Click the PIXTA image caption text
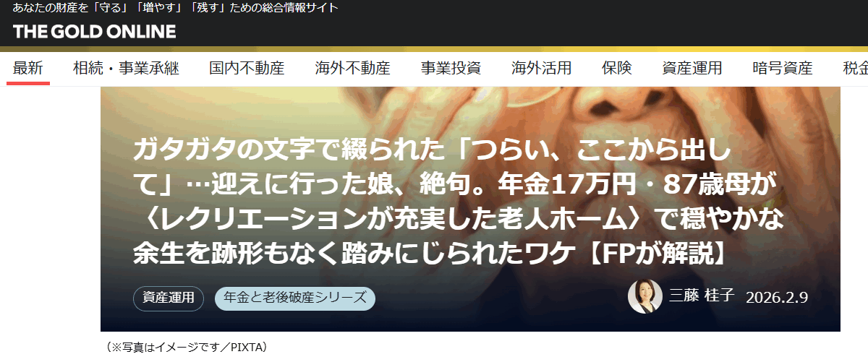Viewport: 868px width, 362px height. click(186, 347)
